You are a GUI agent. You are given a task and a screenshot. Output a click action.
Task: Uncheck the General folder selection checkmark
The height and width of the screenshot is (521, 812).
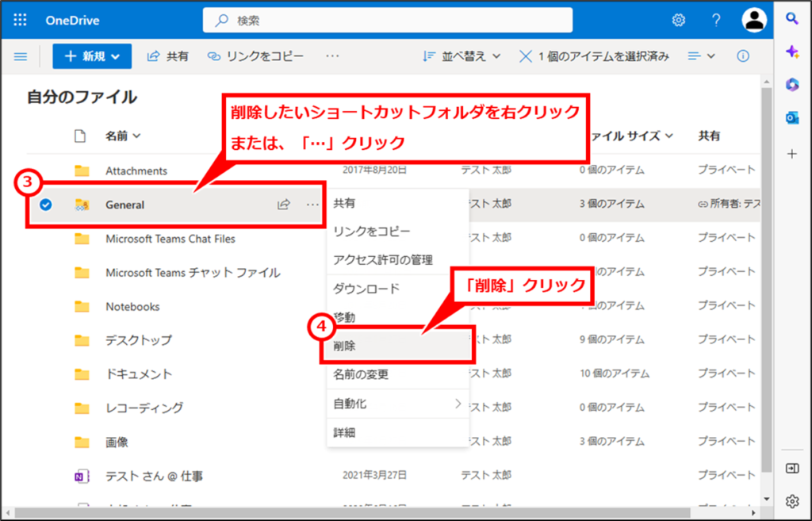pyautogui.click(x=46, y=205)
